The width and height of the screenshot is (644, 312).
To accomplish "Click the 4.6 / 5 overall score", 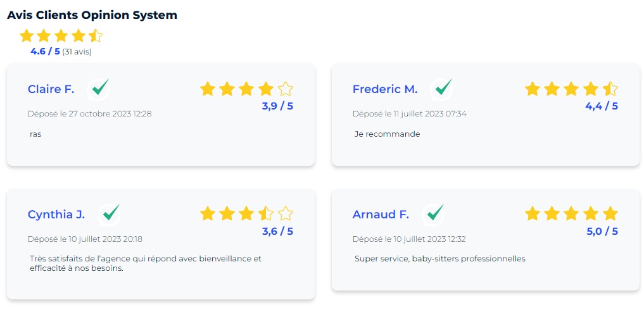I will [45, 52].
